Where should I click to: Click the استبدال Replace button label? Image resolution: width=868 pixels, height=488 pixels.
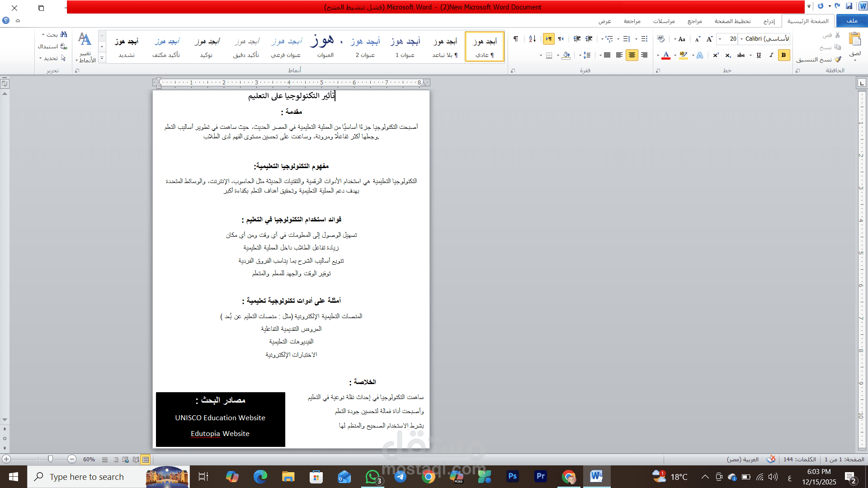point(48,47)
